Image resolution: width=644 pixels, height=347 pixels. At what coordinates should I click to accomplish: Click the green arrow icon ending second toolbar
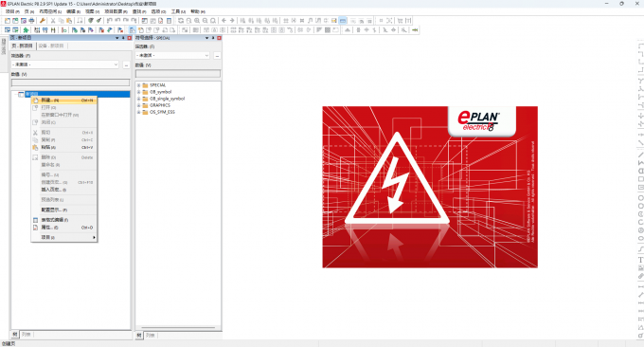coord(415,30)
